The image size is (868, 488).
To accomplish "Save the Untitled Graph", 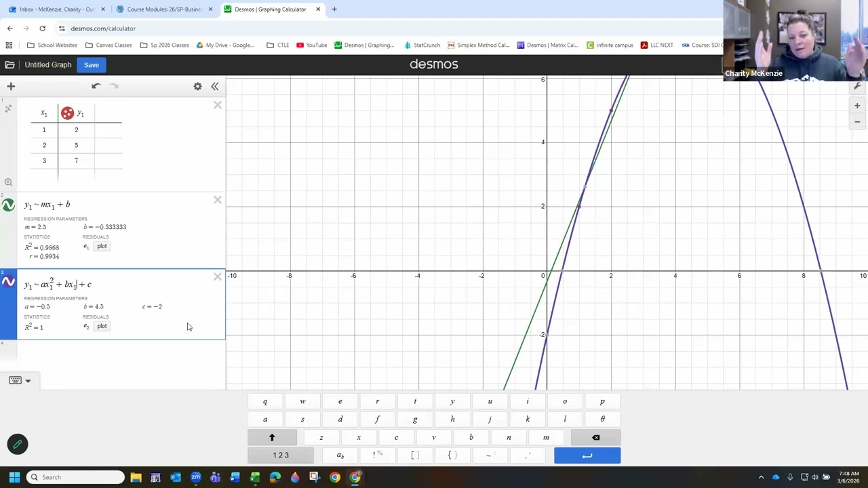I will (92, 64).
